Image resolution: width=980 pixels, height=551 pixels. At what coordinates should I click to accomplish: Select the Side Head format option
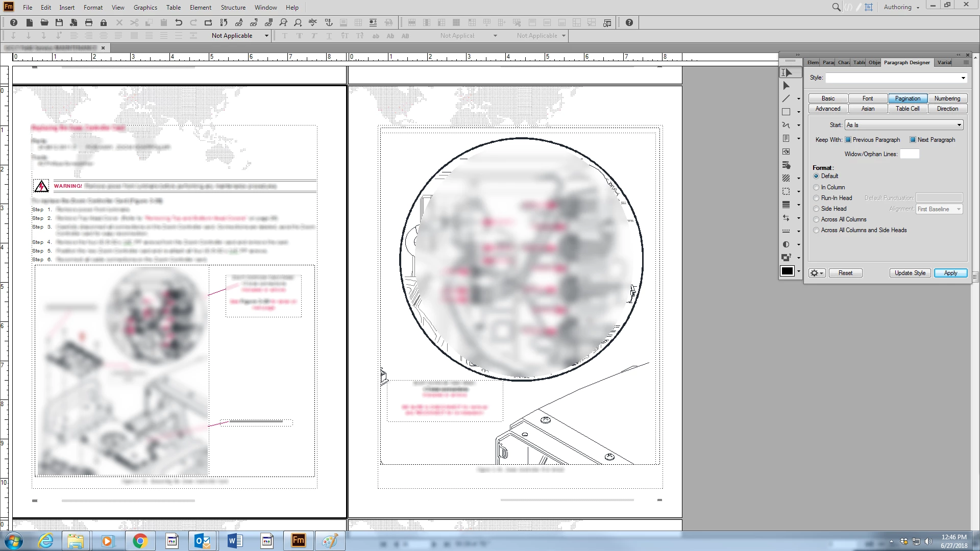(816, 209)
